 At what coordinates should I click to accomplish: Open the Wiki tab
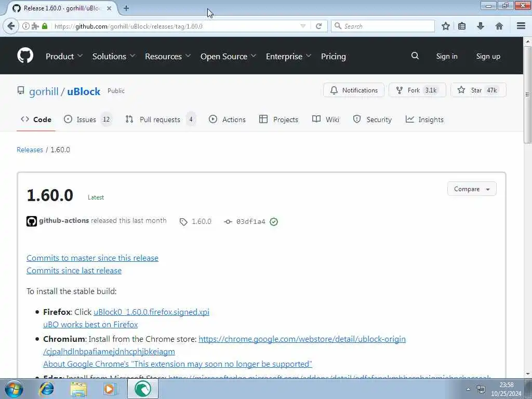click(326, 119)
